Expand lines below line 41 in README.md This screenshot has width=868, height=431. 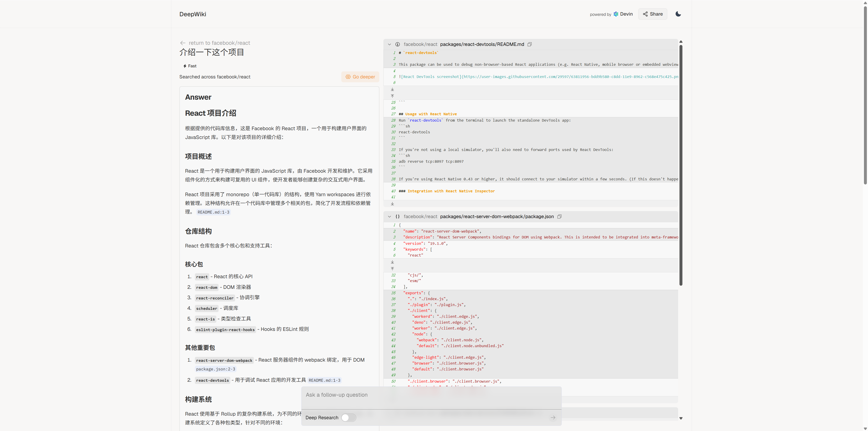[392, 204]
